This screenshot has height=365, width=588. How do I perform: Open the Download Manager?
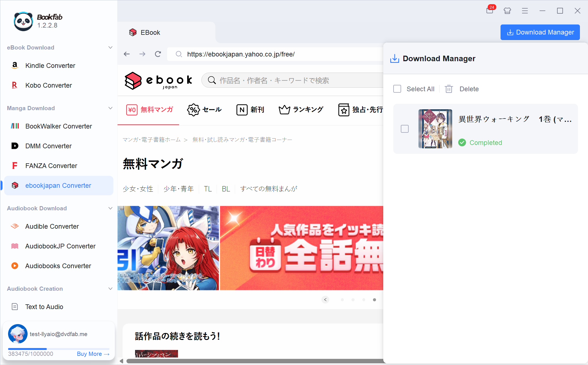(540, 32)
